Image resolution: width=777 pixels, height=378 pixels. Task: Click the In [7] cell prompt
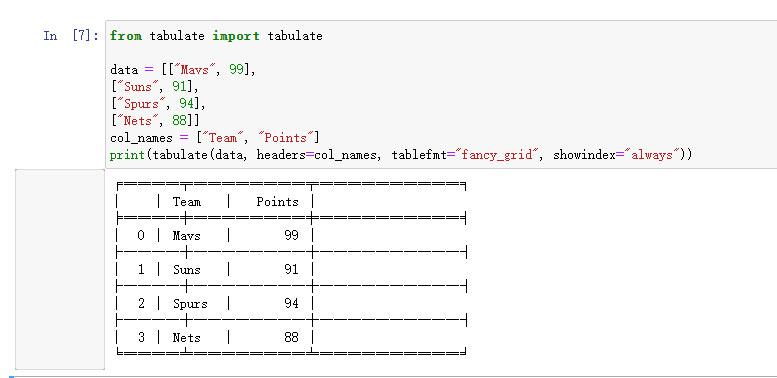pyautogui.click(x=71, y=36)
